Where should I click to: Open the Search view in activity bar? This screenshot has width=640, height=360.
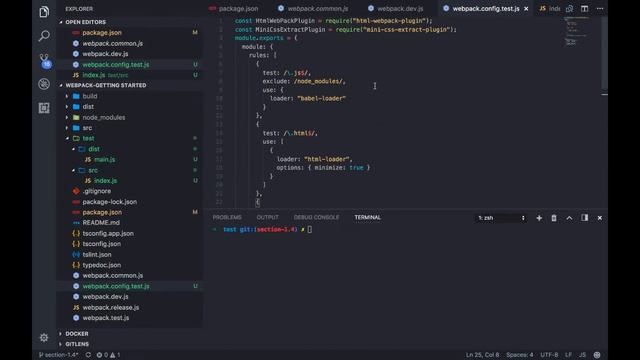[44, 36]
